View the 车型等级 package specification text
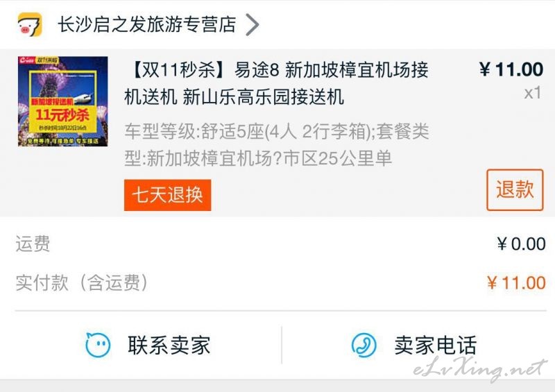Viewport: 555px width, 392px height. point(276,145)
